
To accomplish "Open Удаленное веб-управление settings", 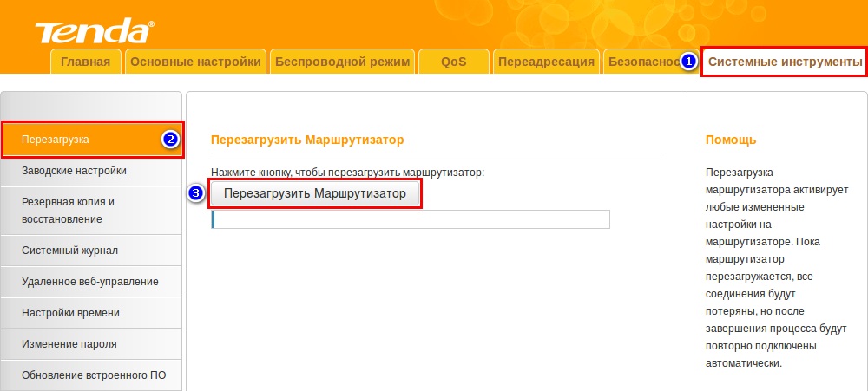I will (x=92, y=282).
